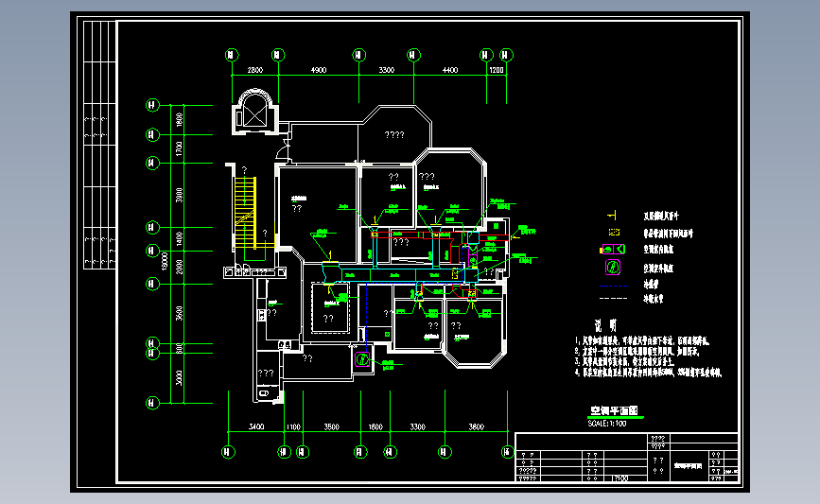
Task: Click note line 3 under 说明
Action: click(624, 362)
